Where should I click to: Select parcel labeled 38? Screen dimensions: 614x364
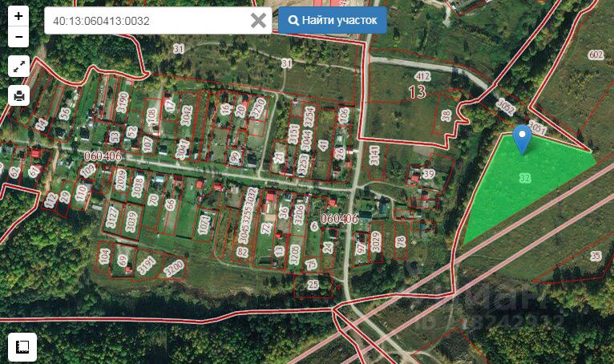pyautogui.click(x=446, y=115)
